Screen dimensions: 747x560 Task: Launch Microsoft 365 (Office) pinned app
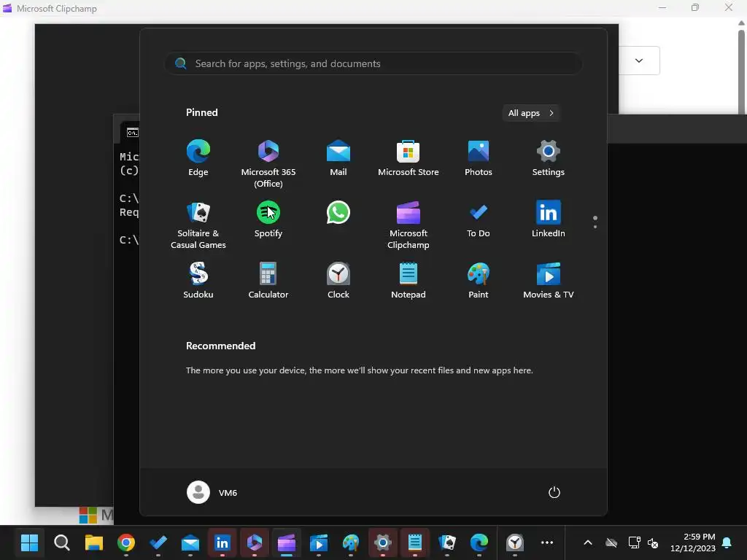(268, 164)
